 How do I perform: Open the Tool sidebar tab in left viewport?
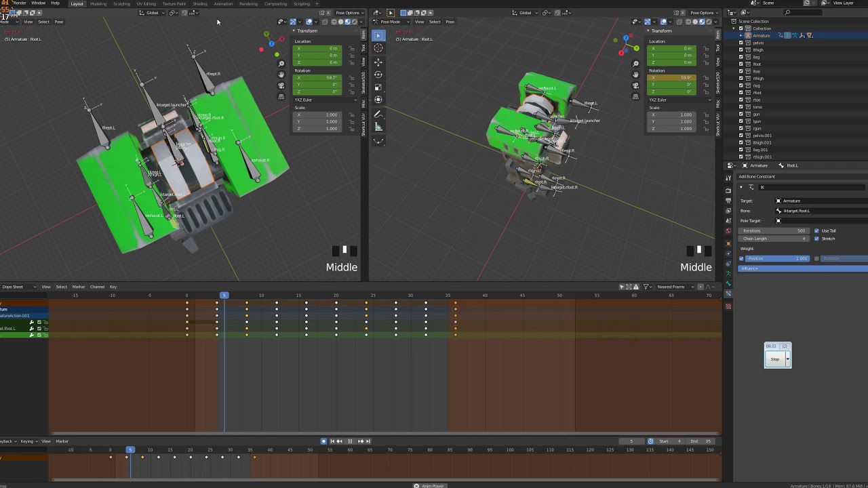tap(363, 48)
